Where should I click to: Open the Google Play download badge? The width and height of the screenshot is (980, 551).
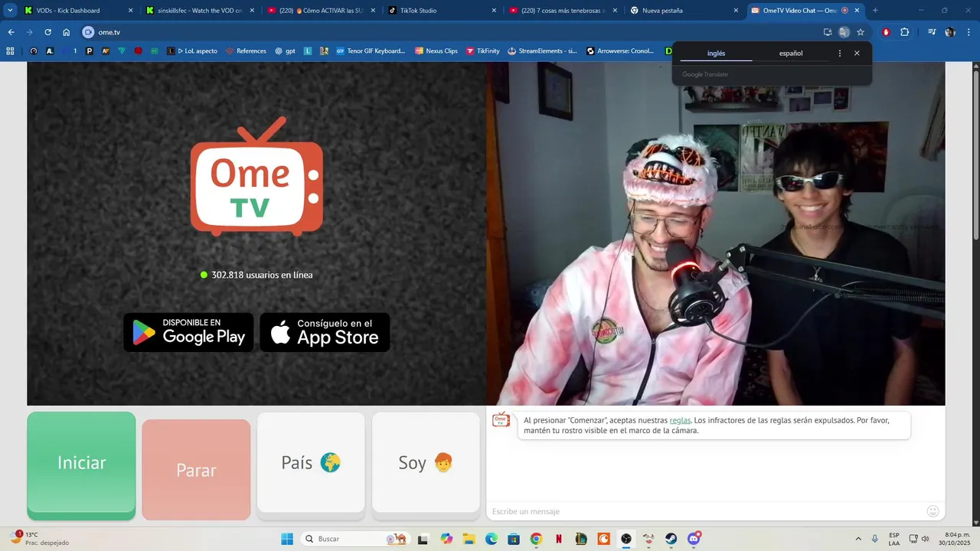tap(188, 332)
